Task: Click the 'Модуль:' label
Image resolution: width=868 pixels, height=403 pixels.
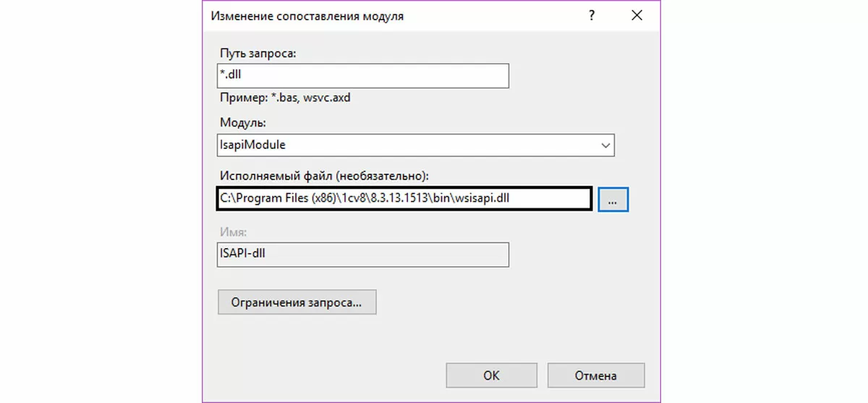Action: tap(242, 123)
